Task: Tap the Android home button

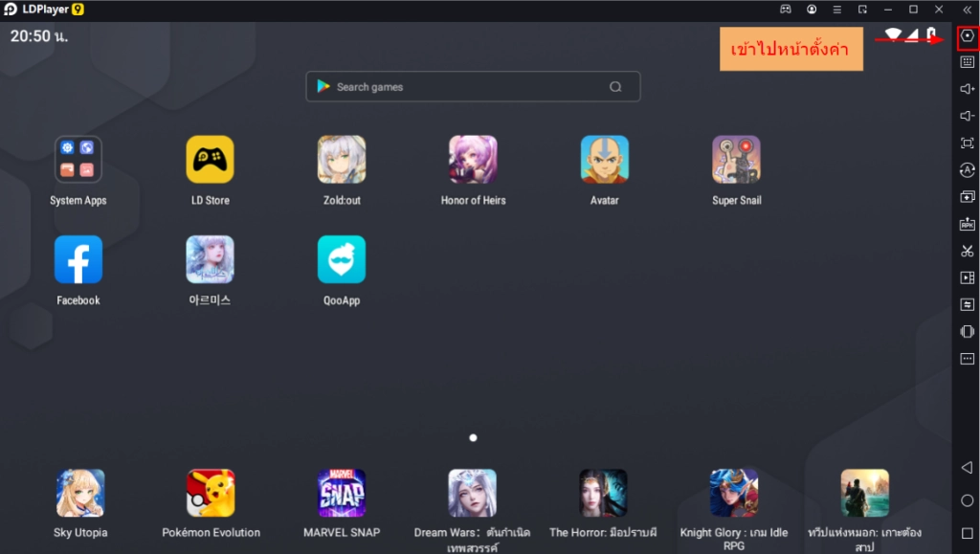Action: [x=967, y=500]
